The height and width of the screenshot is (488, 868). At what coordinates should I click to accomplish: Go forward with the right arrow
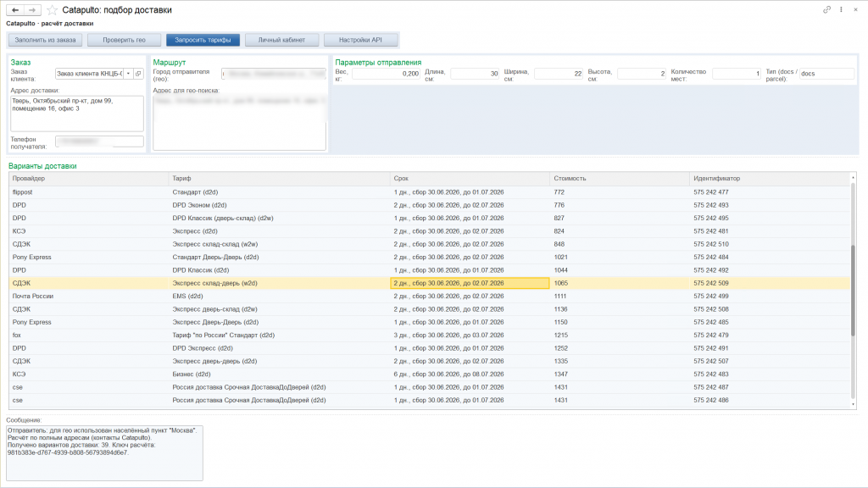tap(32, 10)
